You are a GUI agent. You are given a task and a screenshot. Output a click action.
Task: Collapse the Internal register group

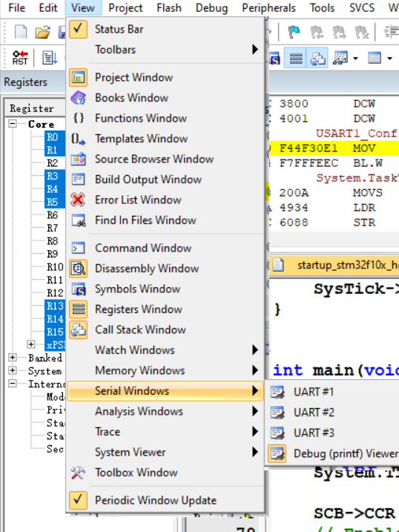click(x=12, y=384)
